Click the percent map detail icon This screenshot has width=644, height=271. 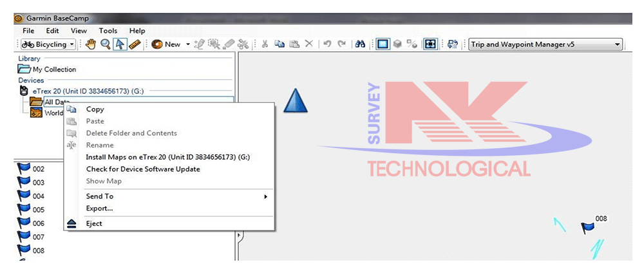click(x=412, y=44)
